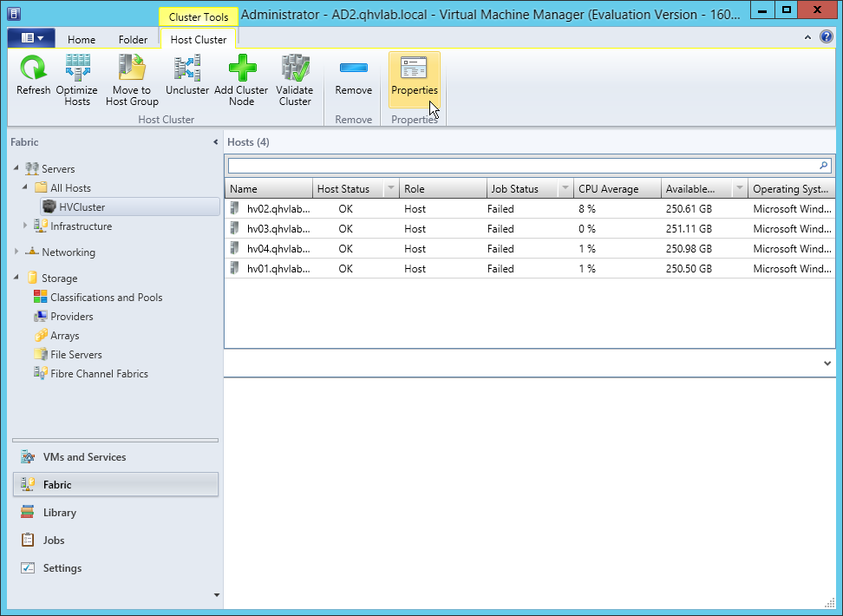Open the VMs and Services workspace
The width and height of the screenshot is (843, 616).
[84, 457]
